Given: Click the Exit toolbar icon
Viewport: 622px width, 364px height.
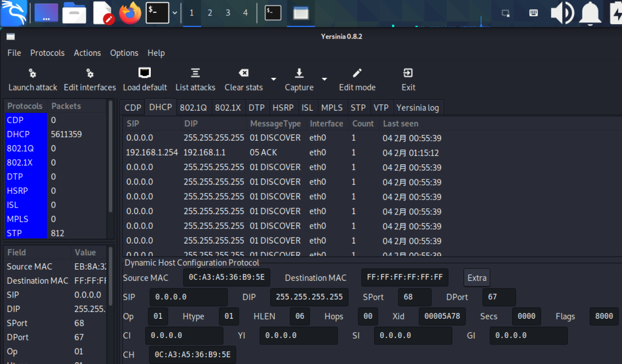Looking at the screenshot, I should coord(408,73).
